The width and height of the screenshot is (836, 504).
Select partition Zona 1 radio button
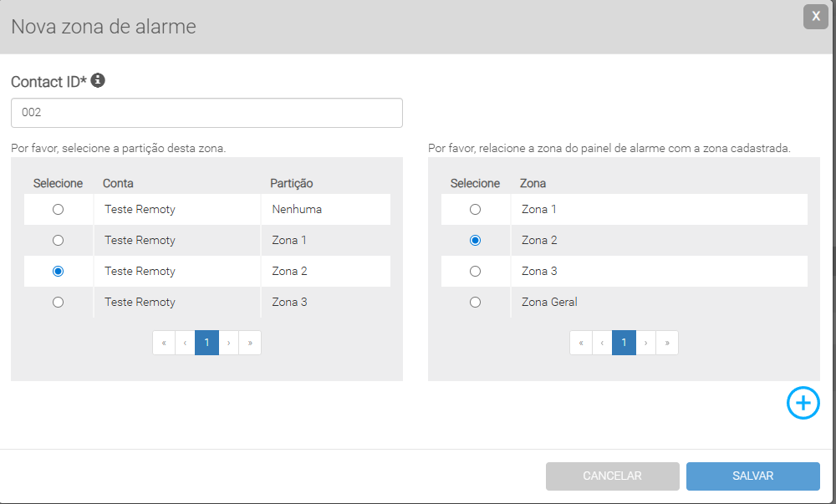(59, 241)
